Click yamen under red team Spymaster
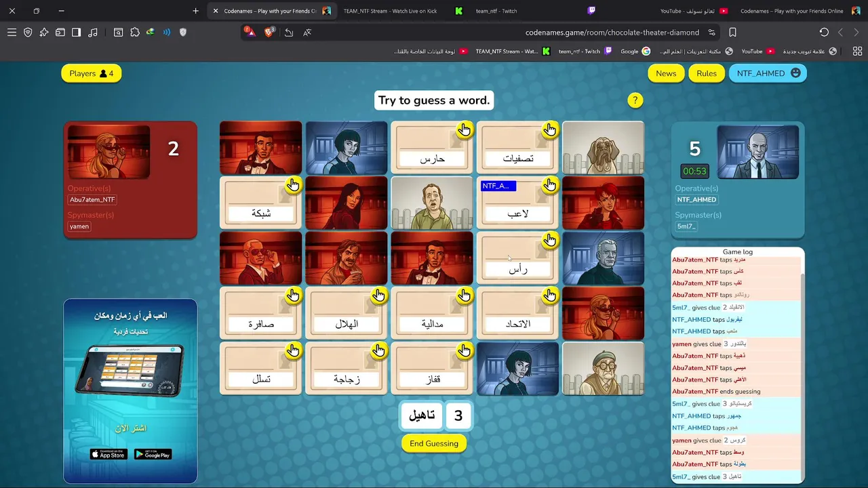This screenshot has height=488, width=868. (79, 226)
